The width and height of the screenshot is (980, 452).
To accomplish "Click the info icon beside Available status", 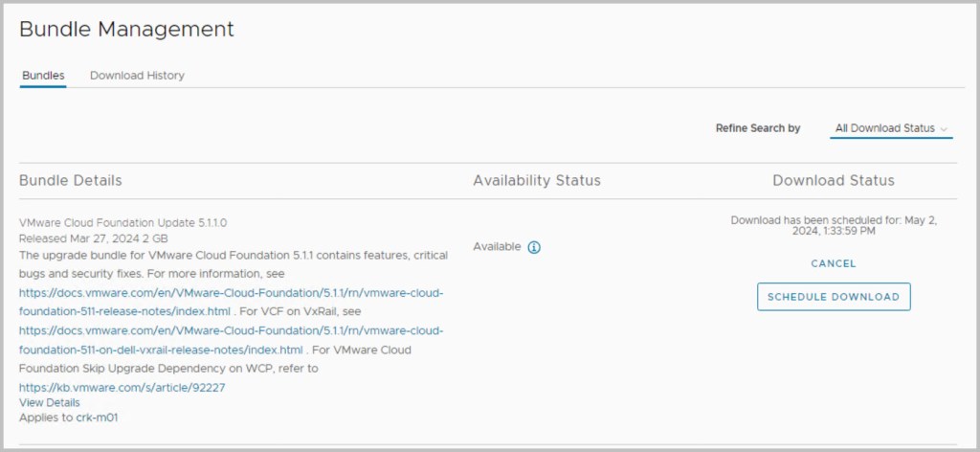I will (534, 247).
